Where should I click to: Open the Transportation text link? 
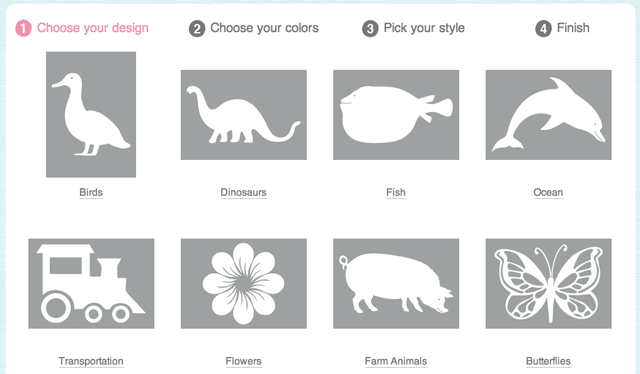91,361
